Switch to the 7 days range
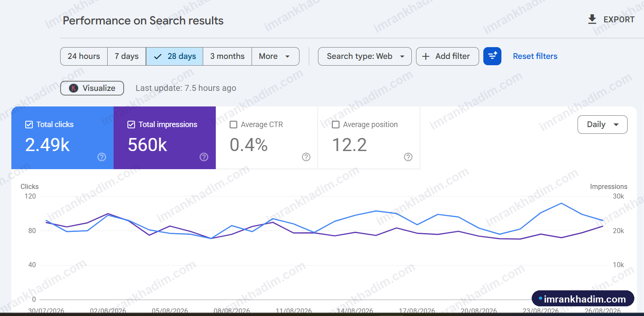The height and width of the screenshot is (316, 644). tap(127, 56)
